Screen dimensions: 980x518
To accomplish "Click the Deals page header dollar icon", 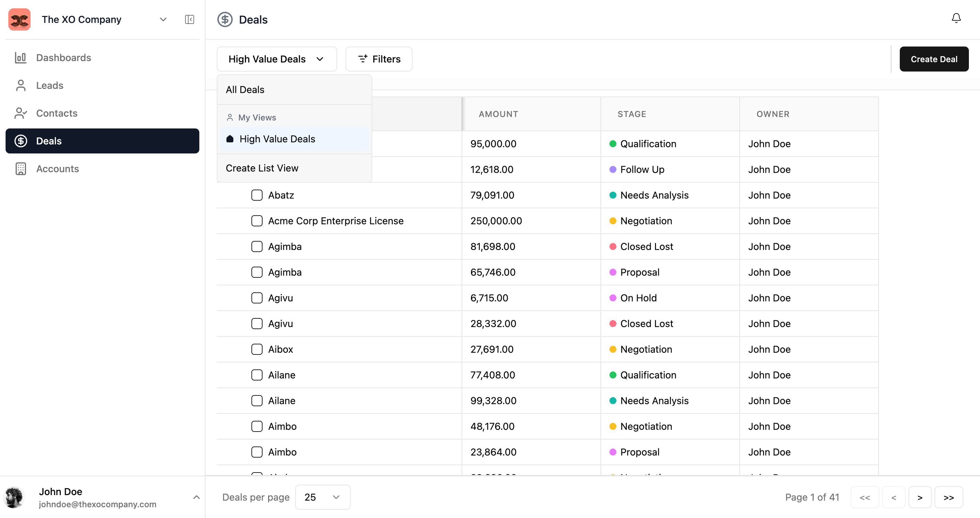I will 225,19.
